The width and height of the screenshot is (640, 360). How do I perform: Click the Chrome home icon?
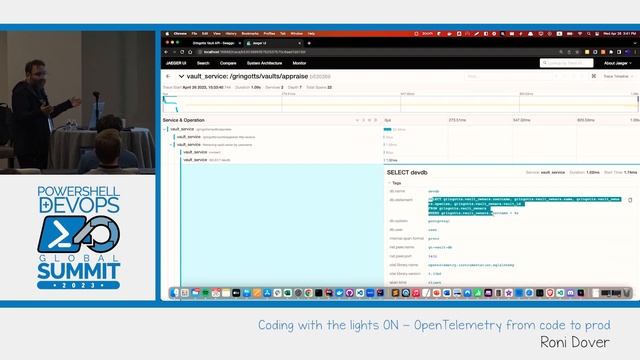point(190,52)
